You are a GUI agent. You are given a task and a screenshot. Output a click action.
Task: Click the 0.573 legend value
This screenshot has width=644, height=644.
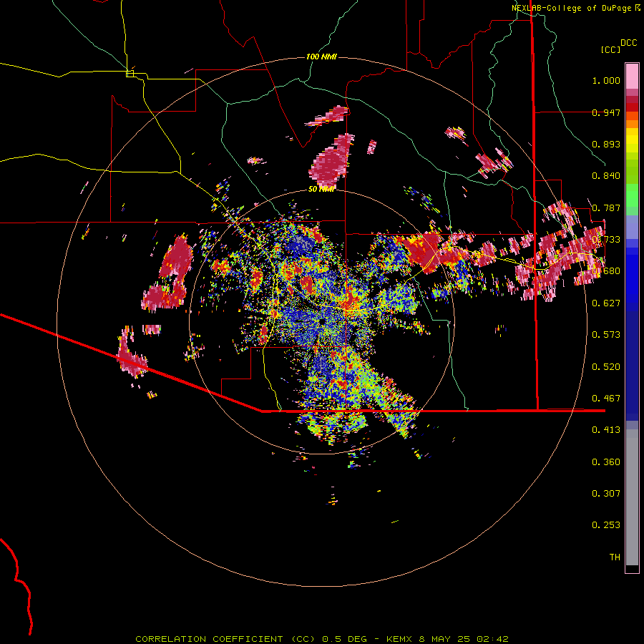[x=606, y=335]
